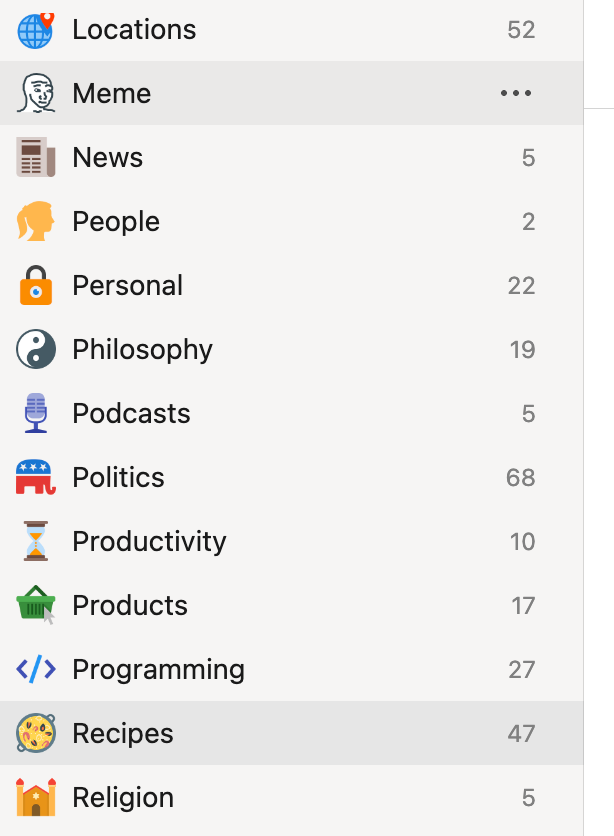The height and width of the screenshot is (836, 614).
Task: Open the Programming tag
Action: tap(292, 669)
